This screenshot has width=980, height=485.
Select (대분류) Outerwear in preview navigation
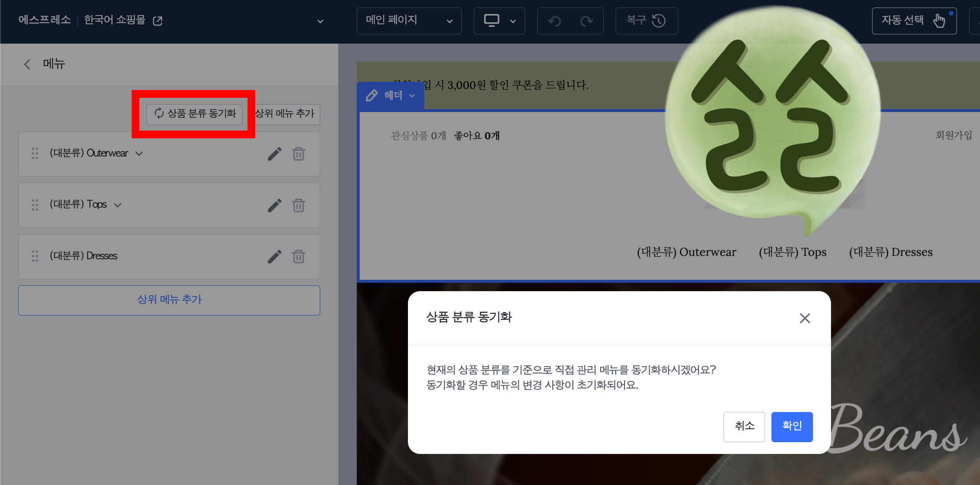(687, 252)
